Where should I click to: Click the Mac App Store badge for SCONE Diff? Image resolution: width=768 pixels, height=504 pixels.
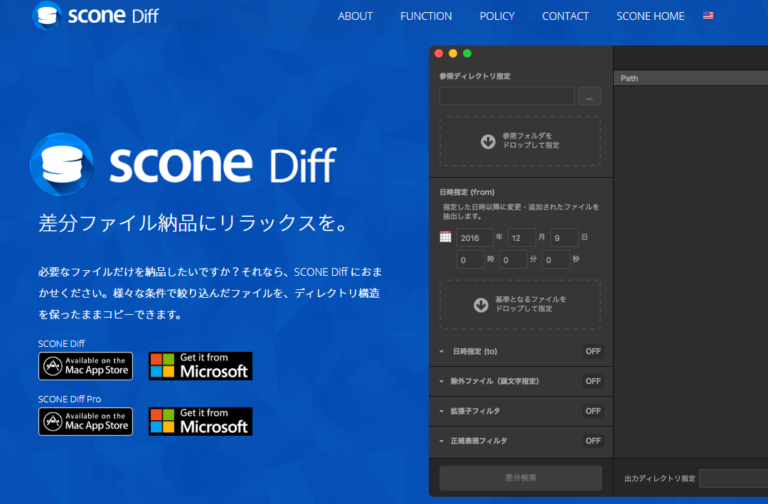coord(85,366)
